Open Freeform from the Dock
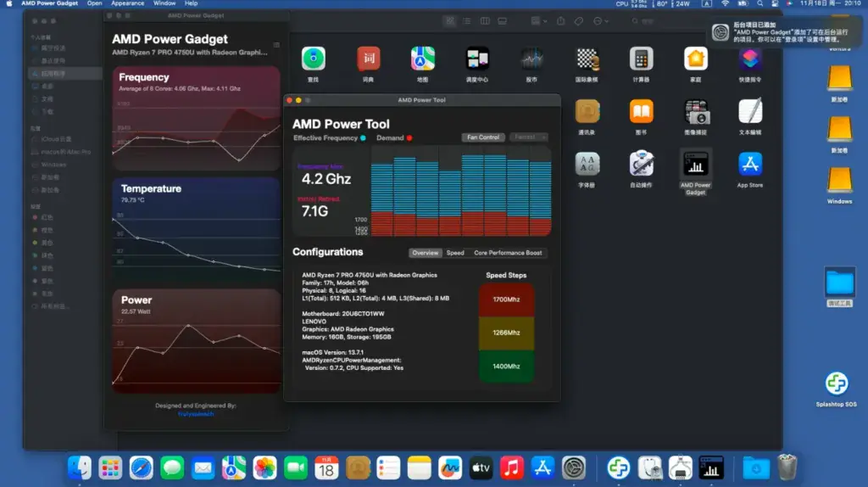868x487 pixels. pyautogui.click(x=450, y=468)
